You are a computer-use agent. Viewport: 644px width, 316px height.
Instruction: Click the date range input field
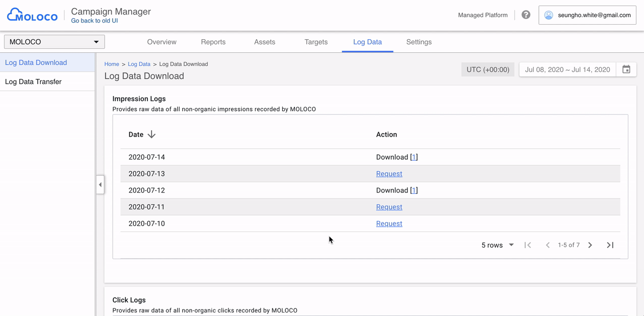coord(568,69)
